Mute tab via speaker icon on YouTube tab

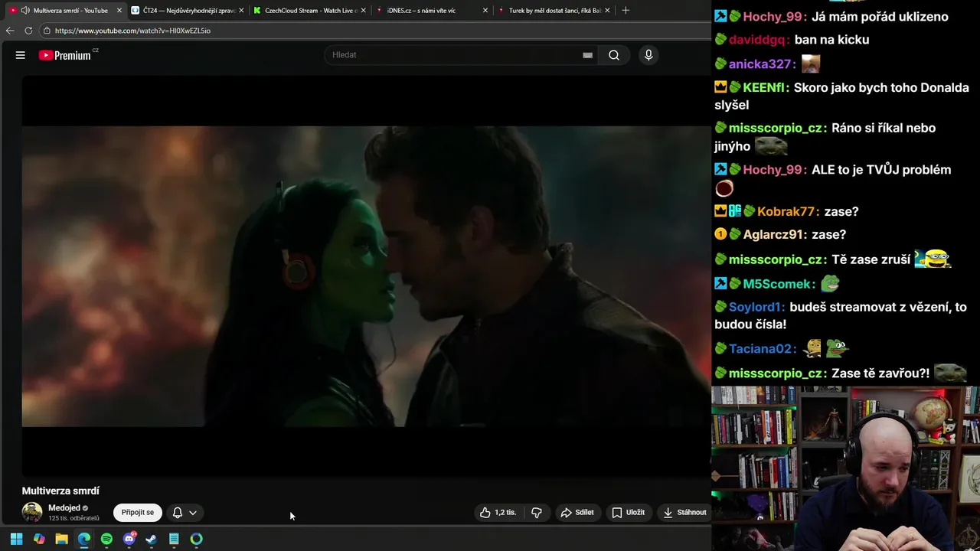point(25,11)
